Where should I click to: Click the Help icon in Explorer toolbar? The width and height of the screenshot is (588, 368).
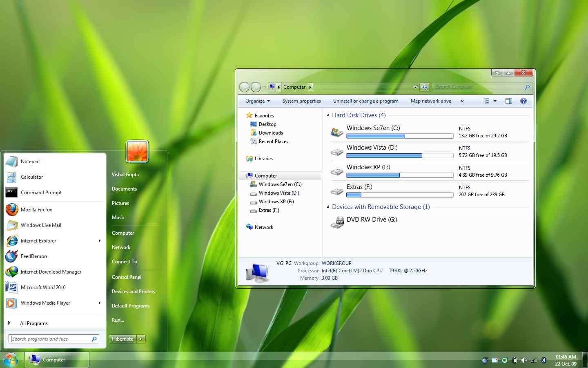pos(523,101)
